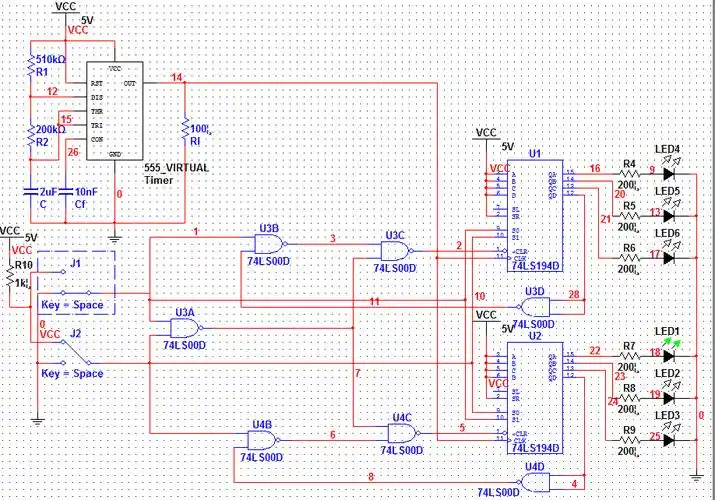Select the U2 74LS194D shift register
Image resolution: width=715 pixels, height=500 pixels.
pyautogui.click(x=535, y=390)
